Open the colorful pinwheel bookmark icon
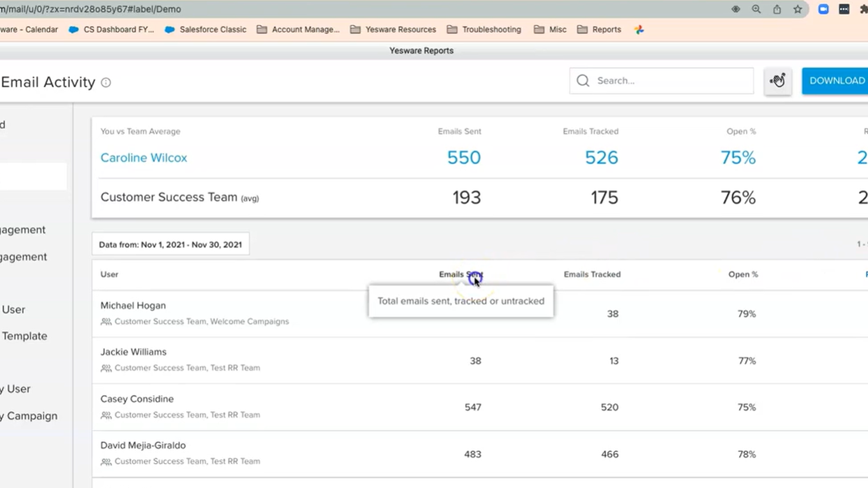This screenshot has height=488, width=868. tap(639, 30)
